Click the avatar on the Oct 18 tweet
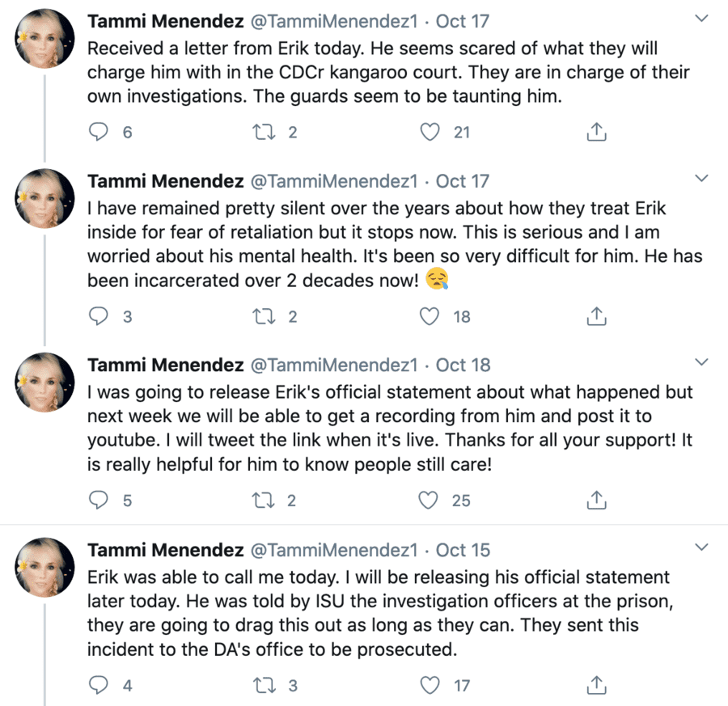728x706 pixels. click(x=45, y=383)
